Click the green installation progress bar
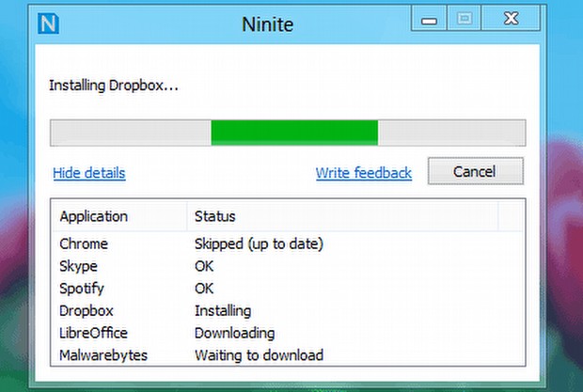 click(288, 133)
